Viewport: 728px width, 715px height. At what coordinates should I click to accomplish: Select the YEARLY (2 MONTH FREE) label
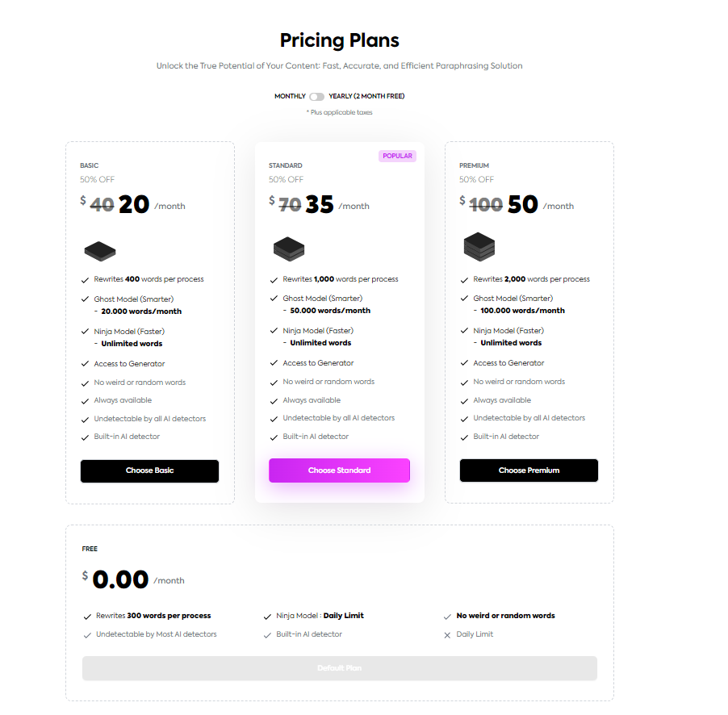click(366, 96)
